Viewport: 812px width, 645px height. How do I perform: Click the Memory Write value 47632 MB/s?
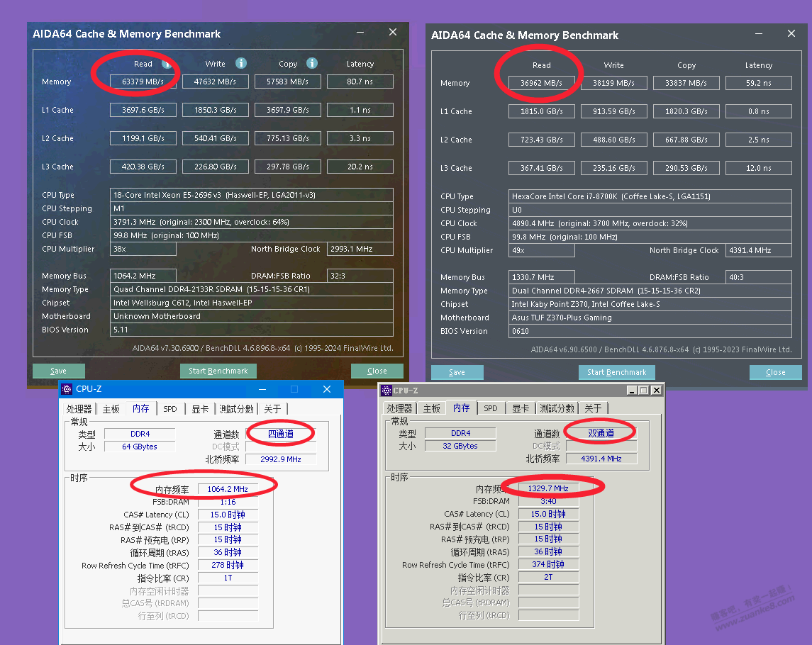[216, 82]
